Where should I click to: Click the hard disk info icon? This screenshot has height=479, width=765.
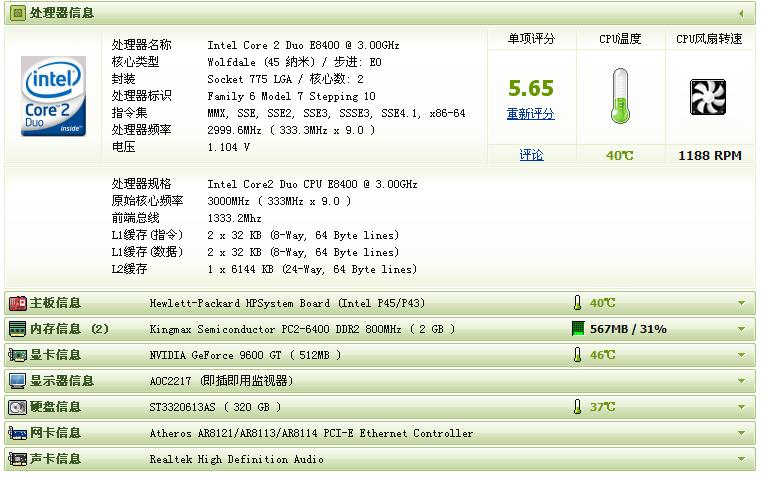coord(18,407)
